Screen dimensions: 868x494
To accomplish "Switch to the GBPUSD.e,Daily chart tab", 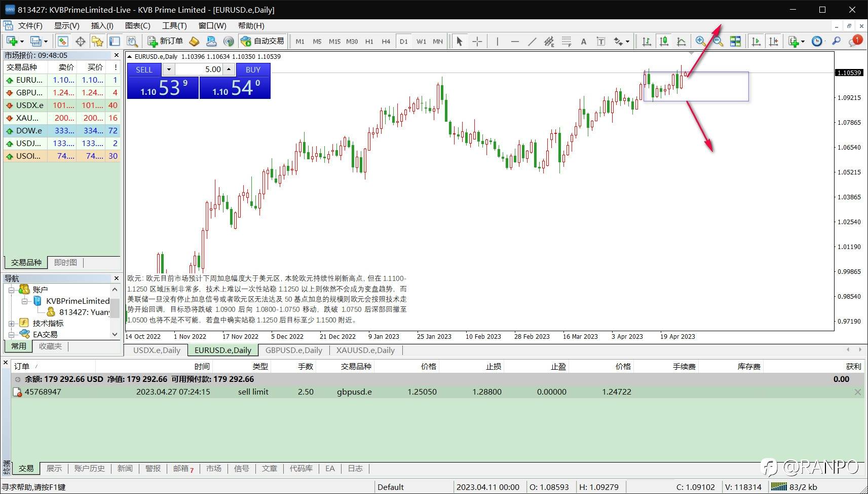I will click(x=293, y=350).
